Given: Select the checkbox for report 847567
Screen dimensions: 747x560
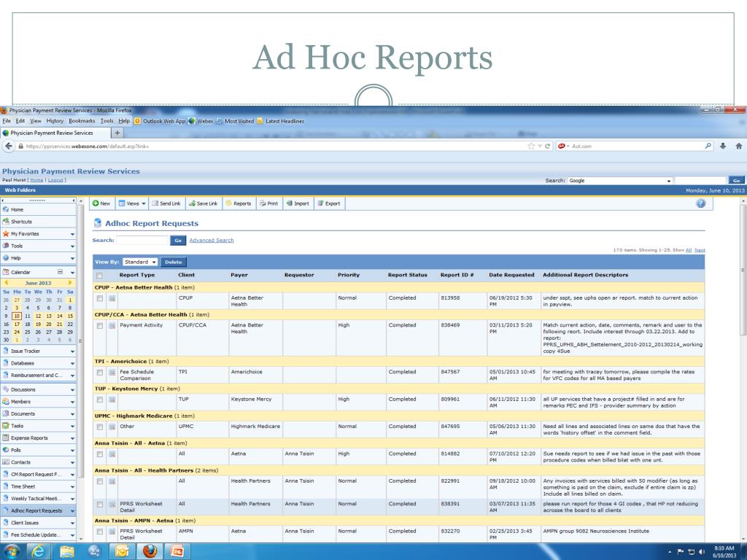Looking at the screenshot, I should [99, 373].
